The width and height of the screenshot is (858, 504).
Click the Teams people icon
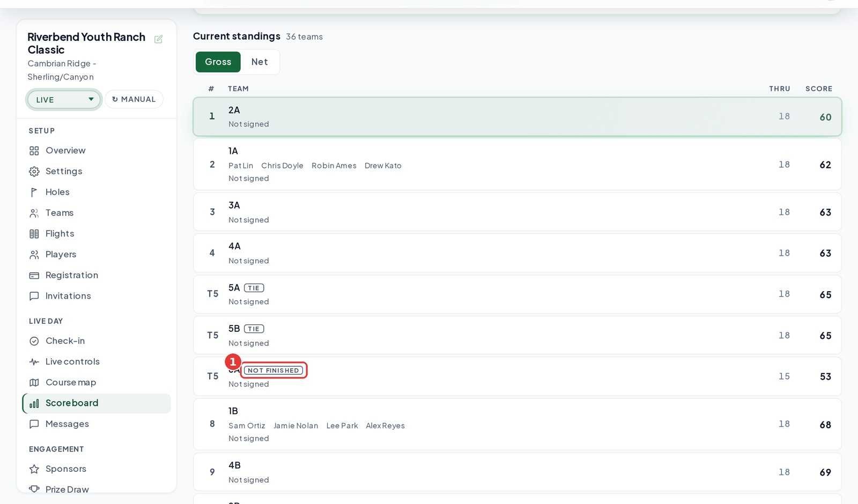coord(34,213)
